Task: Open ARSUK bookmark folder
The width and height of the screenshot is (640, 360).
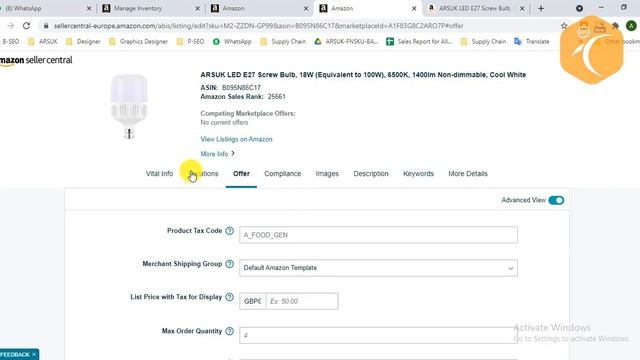Action: click(43, 42)
